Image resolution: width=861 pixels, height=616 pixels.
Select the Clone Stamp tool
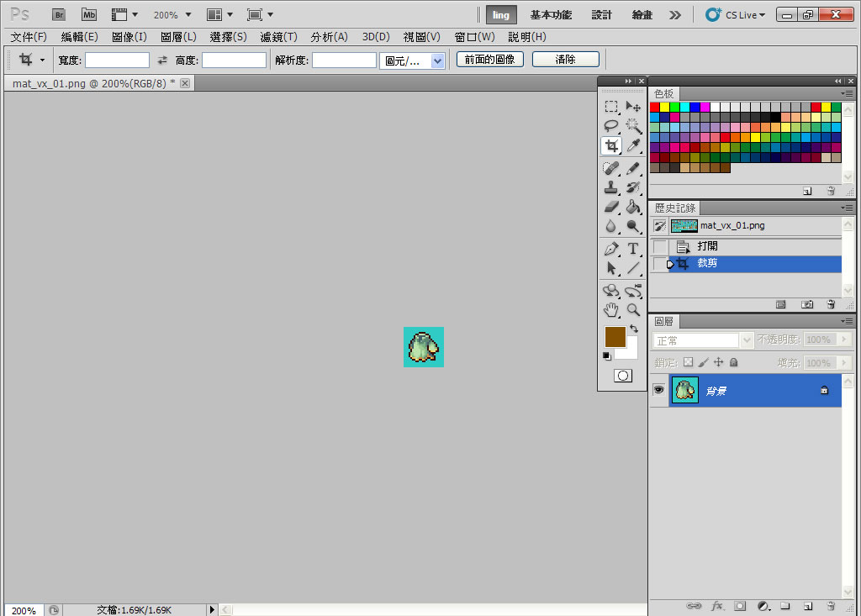pos(610,187)
